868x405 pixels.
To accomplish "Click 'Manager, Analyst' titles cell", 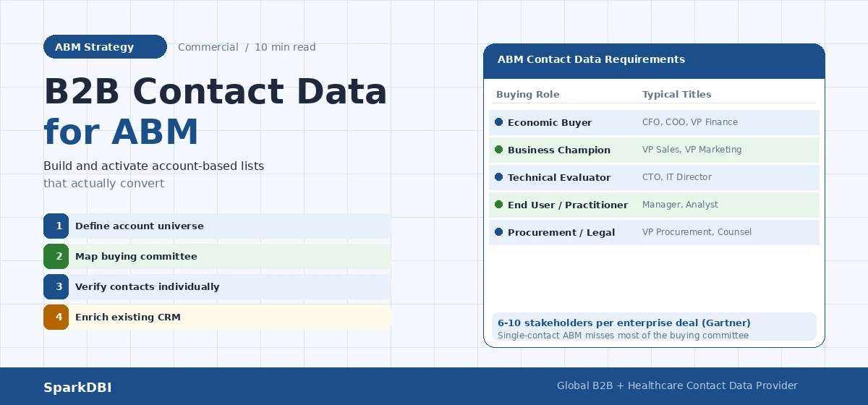I will [680, 205].
